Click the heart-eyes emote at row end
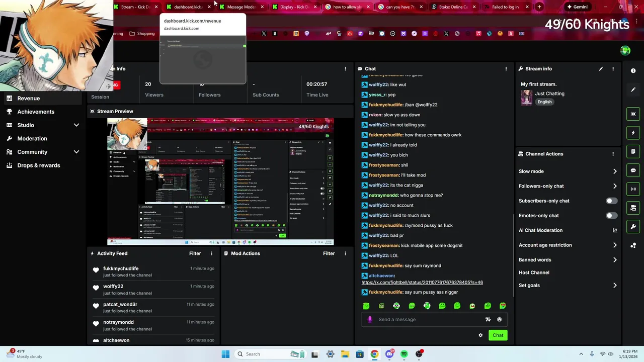The image size is (644, 362). [503, 306]
